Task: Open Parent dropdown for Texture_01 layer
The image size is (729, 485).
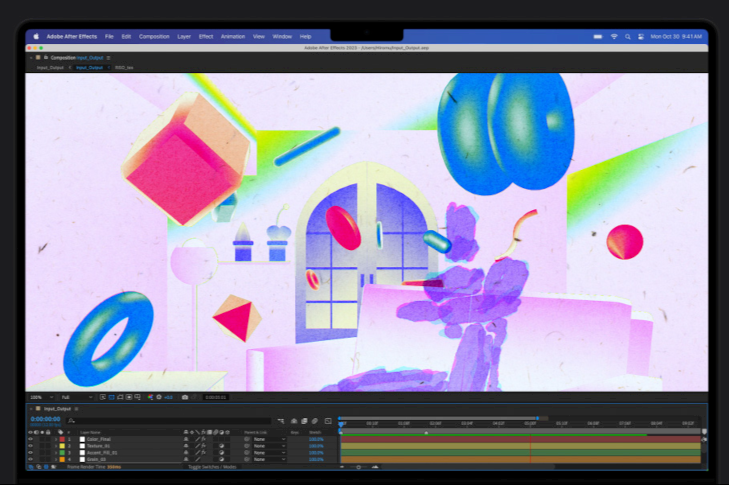Action: (x=269, y=446)
